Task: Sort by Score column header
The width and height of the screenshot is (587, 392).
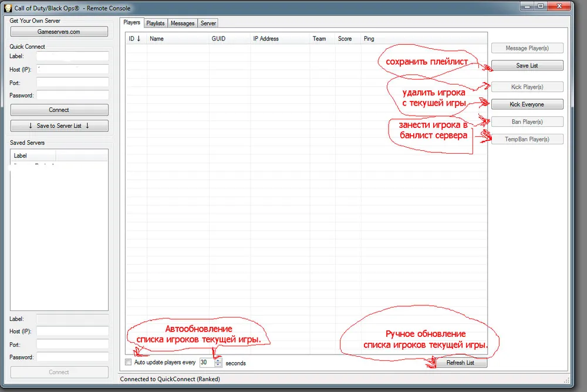Action: point(348,39)
